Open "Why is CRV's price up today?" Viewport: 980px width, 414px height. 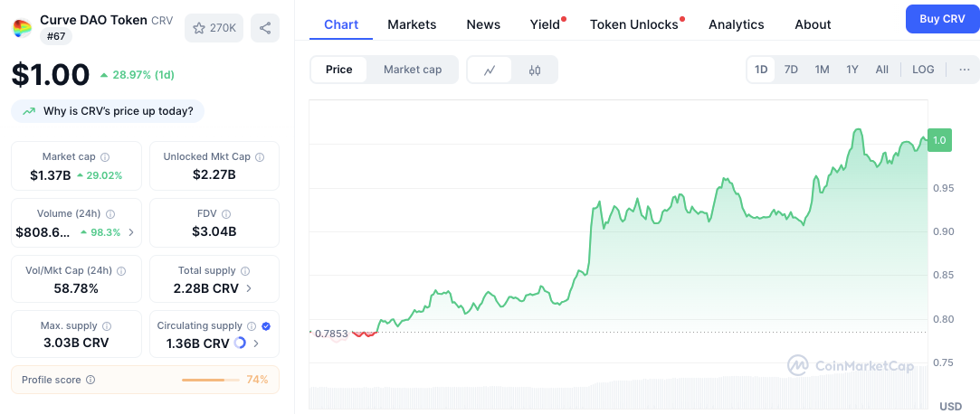108,111
